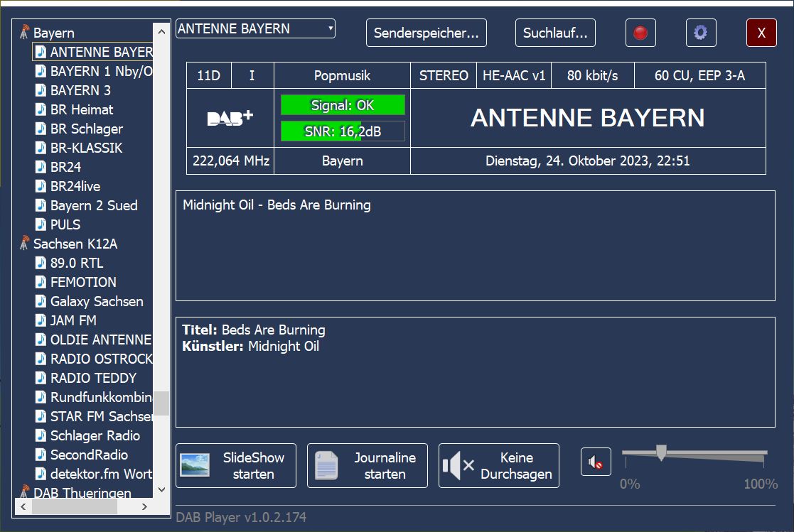Screen dimensions: 794x532
Task: Click the music note icon beside BR-KLASSIK
Action: point(41,148)
